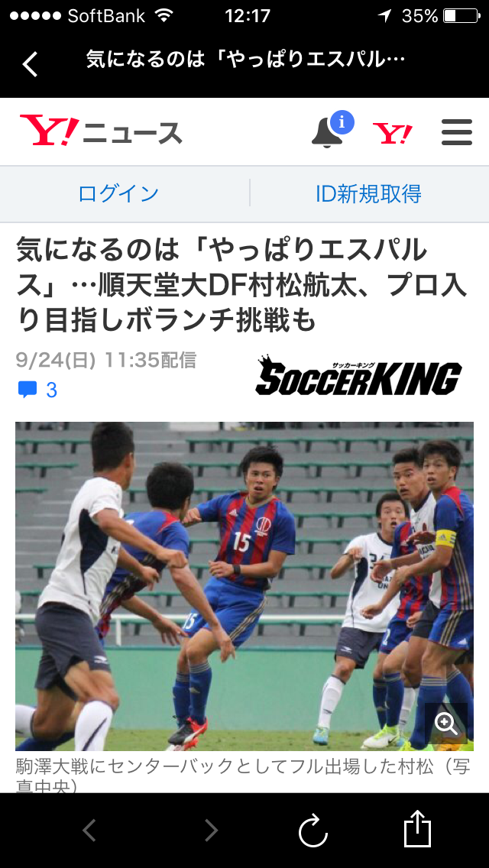The image size is (489, 868).
Task: Open comment count 3
Action: 51,390
